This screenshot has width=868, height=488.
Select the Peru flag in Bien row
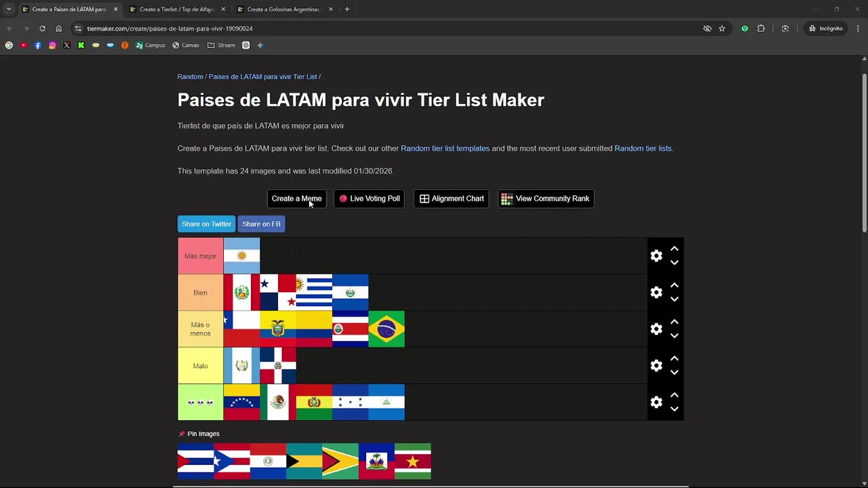coord(241,293)
